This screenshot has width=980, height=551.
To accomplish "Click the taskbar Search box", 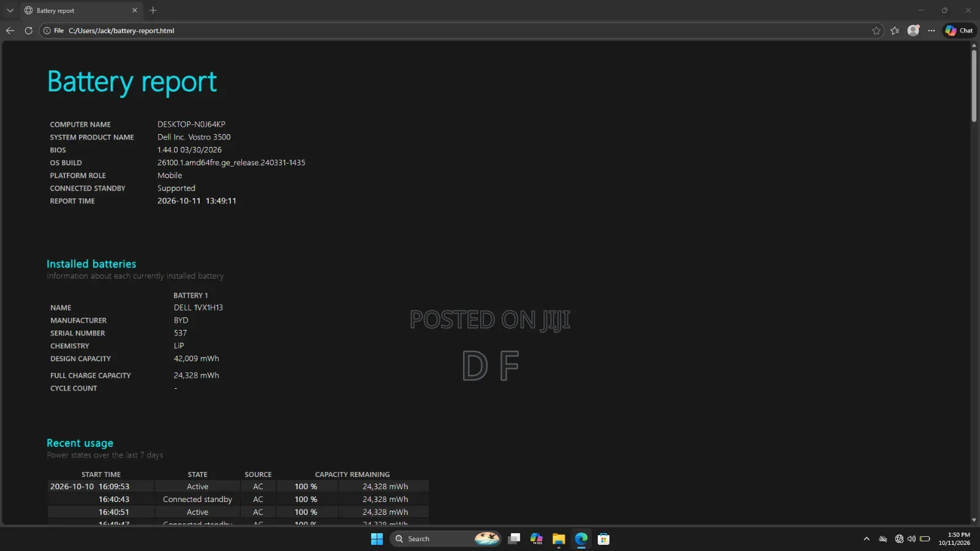I will click(445, 539).
